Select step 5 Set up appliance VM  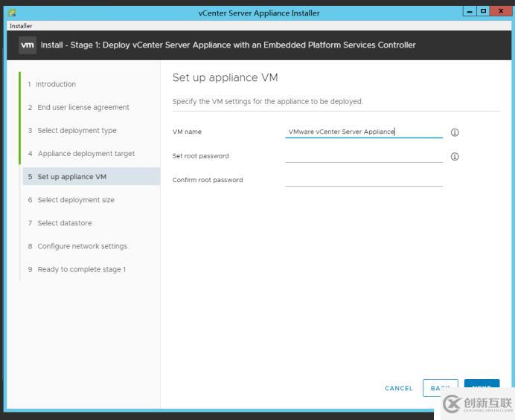tap(92, 176)
